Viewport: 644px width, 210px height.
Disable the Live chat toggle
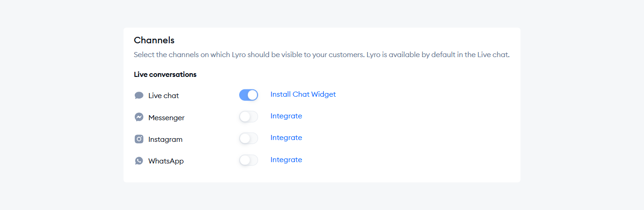(x=248, y=95)
